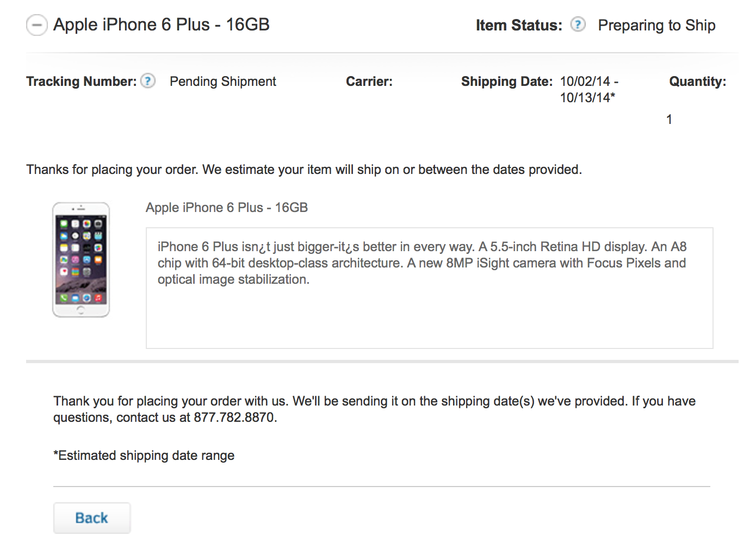Click the Quantity label
Screen dimensions: 756x536
coord(697,82)
